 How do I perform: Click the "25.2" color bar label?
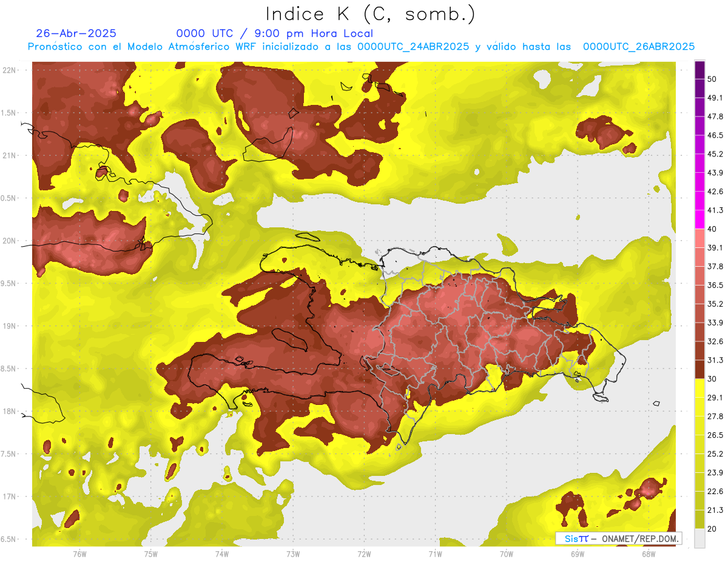tap(715, 454)
